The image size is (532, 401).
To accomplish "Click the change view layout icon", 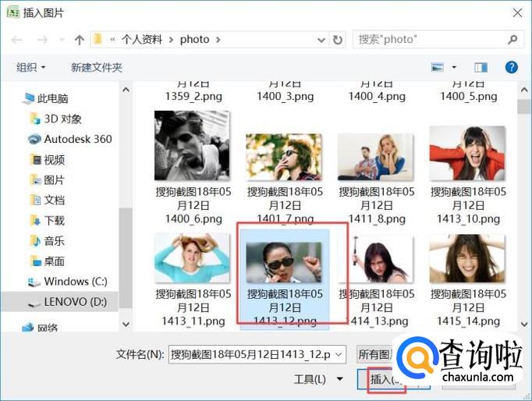I will click(438, 68).
